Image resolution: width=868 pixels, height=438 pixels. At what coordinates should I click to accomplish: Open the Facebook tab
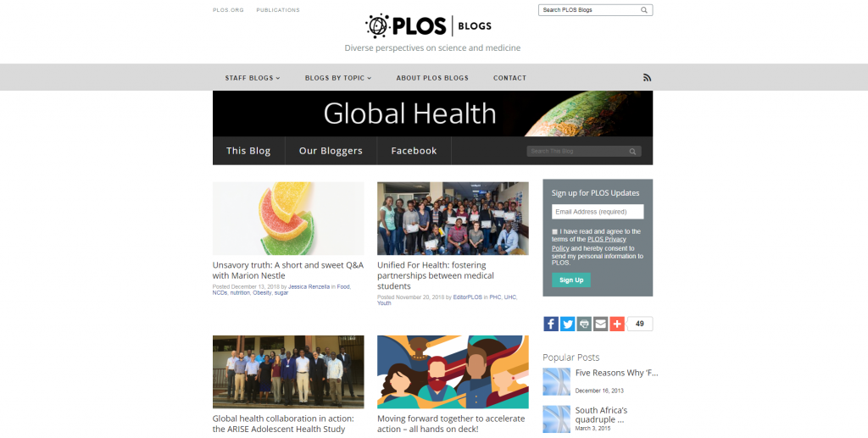click(414, 151)
